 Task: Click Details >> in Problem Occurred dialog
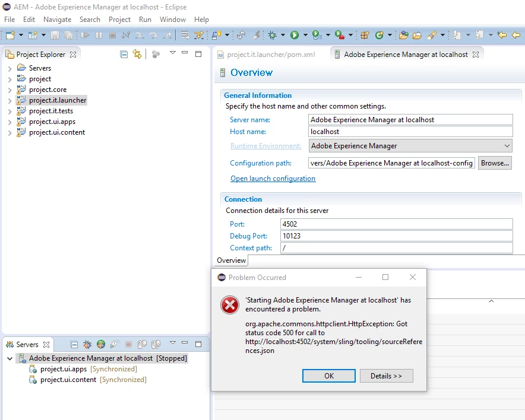387,376
